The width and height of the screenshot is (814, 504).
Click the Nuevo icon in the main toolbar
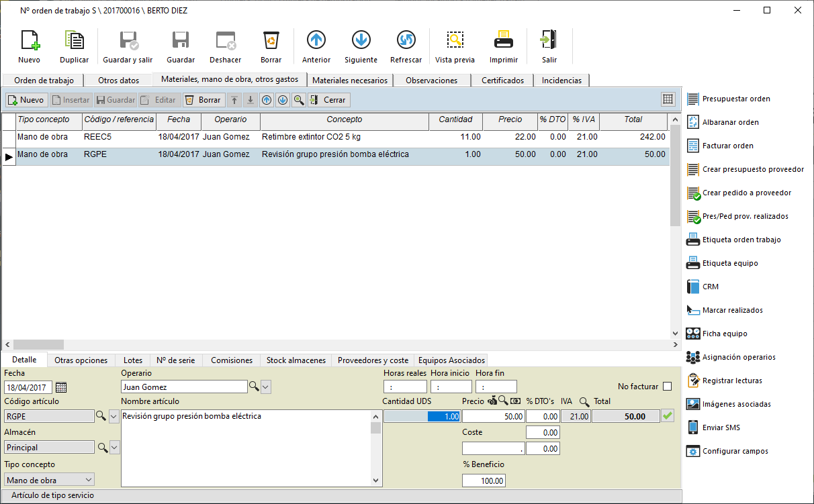(x=30, y=41)
